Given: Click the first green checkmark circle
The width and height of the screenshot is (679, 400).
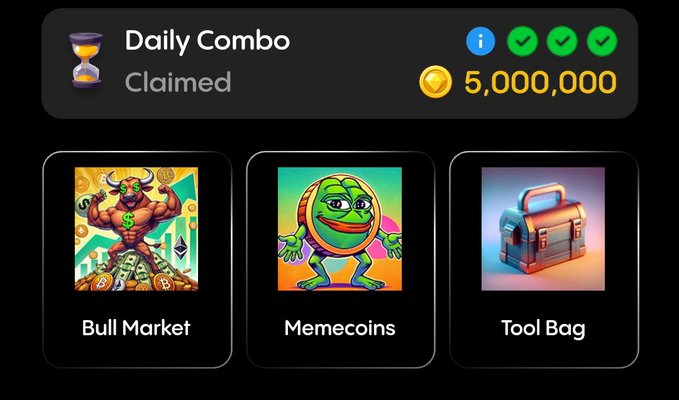Looking at the screenshot, I should tap(523, 42).
